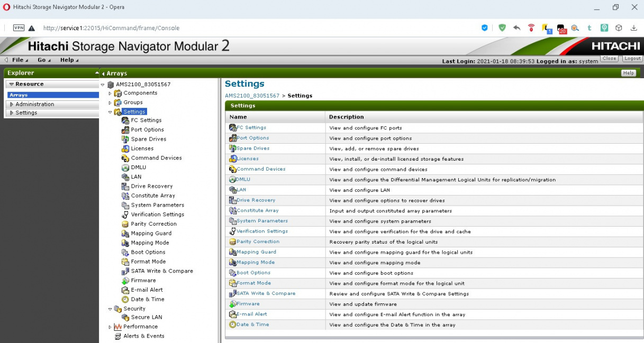Click the Logout button
This screenshot has width=644, height=343.
pyautogui.click(x=632, y=59)
